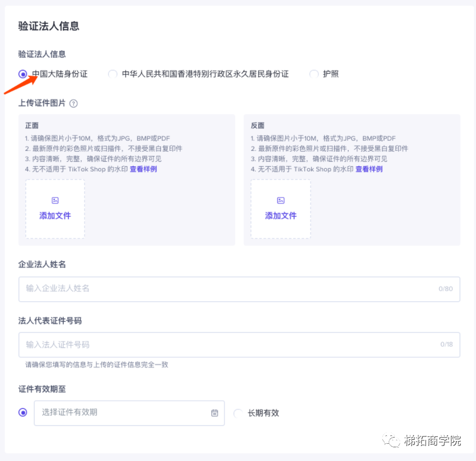Select 中国大陆身份证 radio option
The height and width of the screenshot is (461, 476).
click(23, 74)
